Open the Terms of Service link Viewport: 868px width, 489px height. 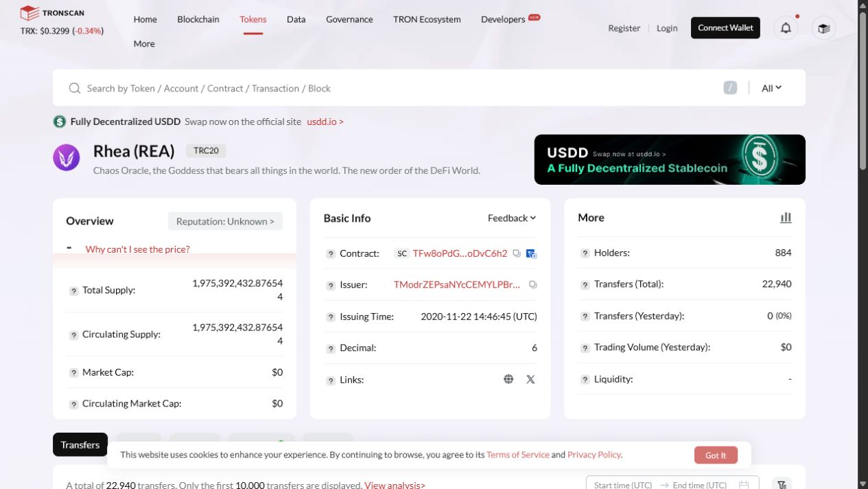518,455
